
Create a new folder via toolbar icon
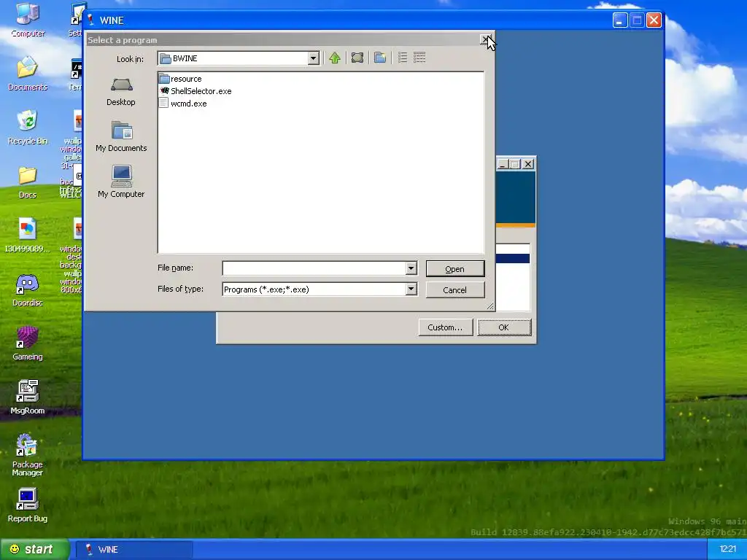click(x=379, y=58)
